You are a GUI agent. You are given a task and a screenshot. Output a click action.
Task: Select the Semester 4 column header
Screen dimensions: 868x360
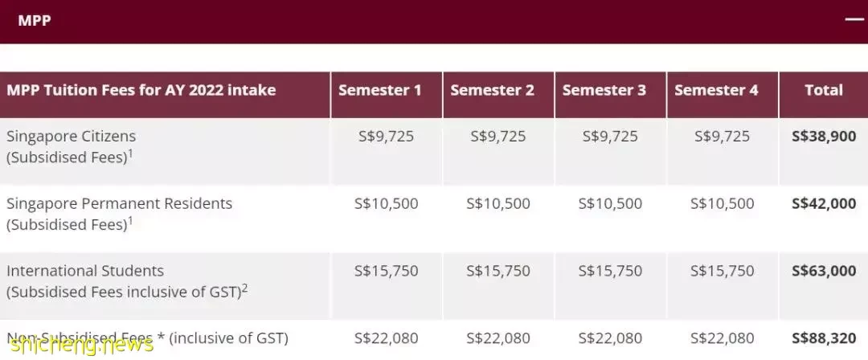point(716,90)
